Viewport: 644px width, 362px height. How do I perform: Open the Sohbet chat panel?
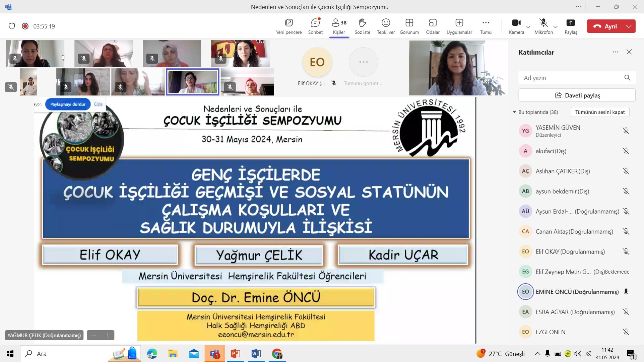(x=315, y=26)
